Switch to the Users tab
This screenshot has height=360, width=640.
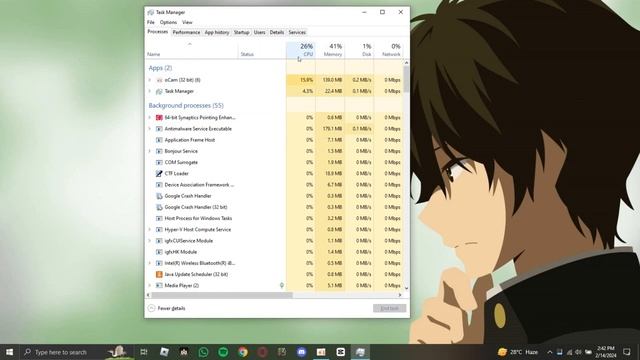coord(260,32)
